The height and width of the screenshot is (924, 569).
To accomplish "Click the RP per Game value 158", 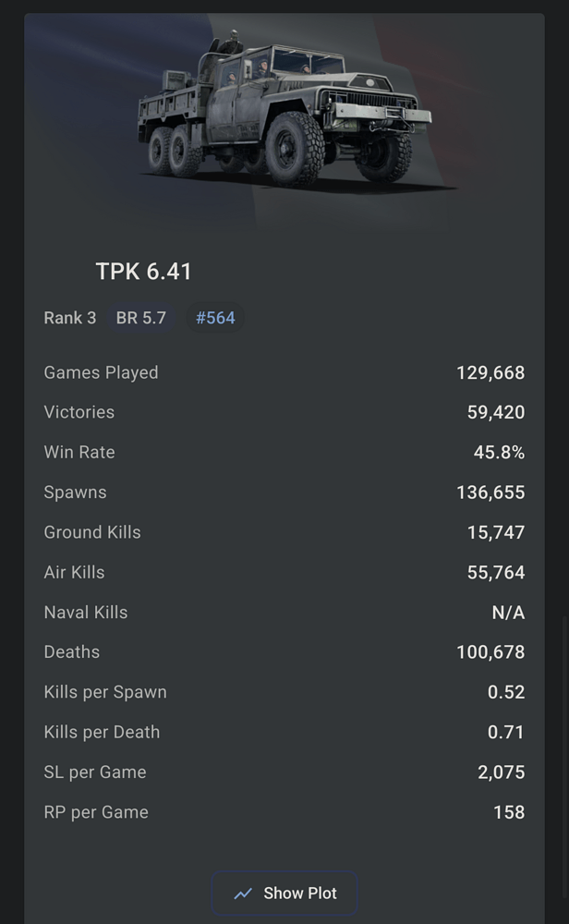I will click(509, 812).
